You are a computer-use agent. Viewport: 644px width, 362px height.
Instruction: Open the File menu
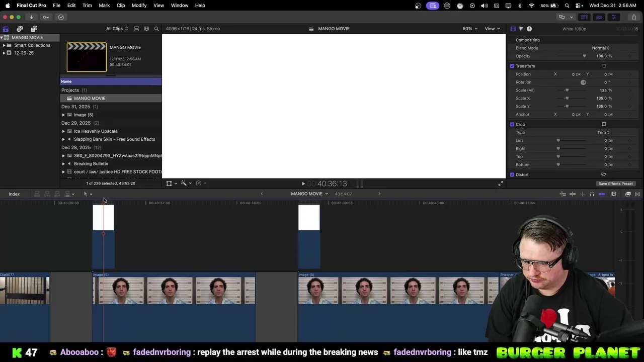(x=56, y=6)
